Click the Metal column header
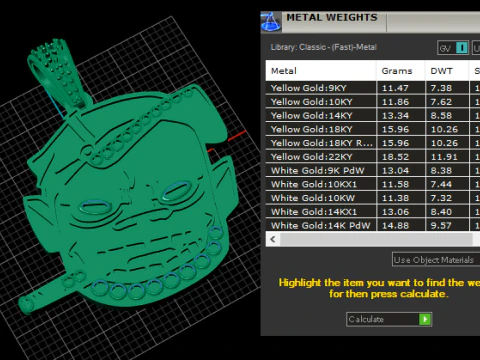Image resolution: width=480 pixels, height=360 pixels. tap(321, 71)
